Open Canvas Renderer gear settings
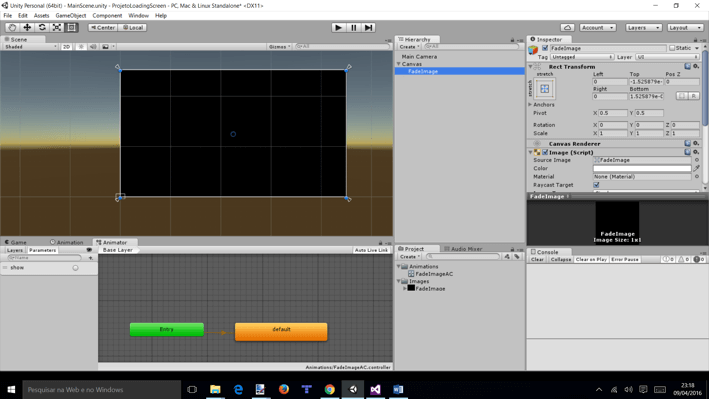The width and height of the screenshot is (709, 399). pyautogui.click(x=696, y=143)
